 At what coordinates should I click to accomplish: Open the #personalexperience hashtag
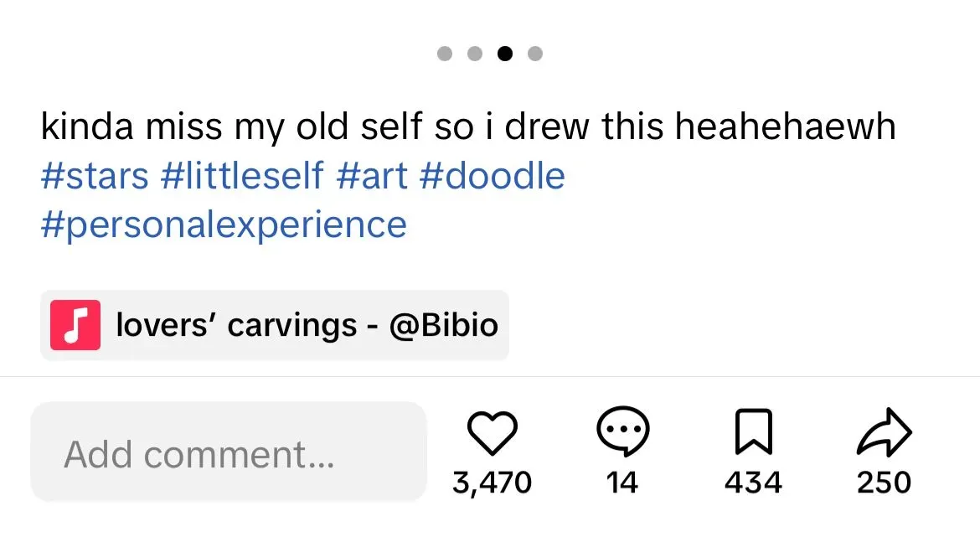[x=224, y=225]
